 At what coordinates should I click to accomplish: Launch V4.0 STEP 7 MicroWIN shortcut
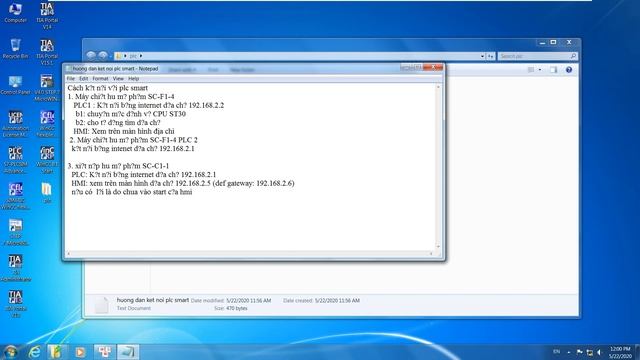point(47,88)
